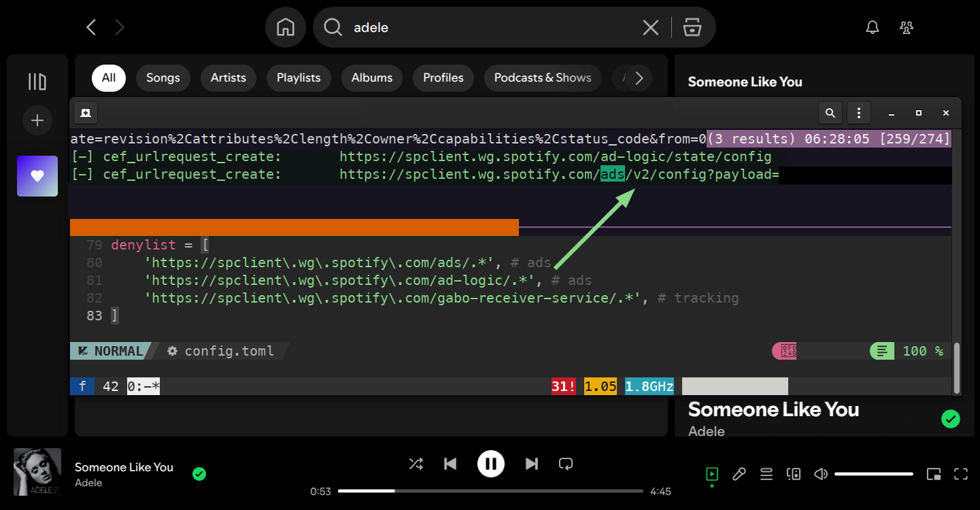Open Spotify Home

286,27
